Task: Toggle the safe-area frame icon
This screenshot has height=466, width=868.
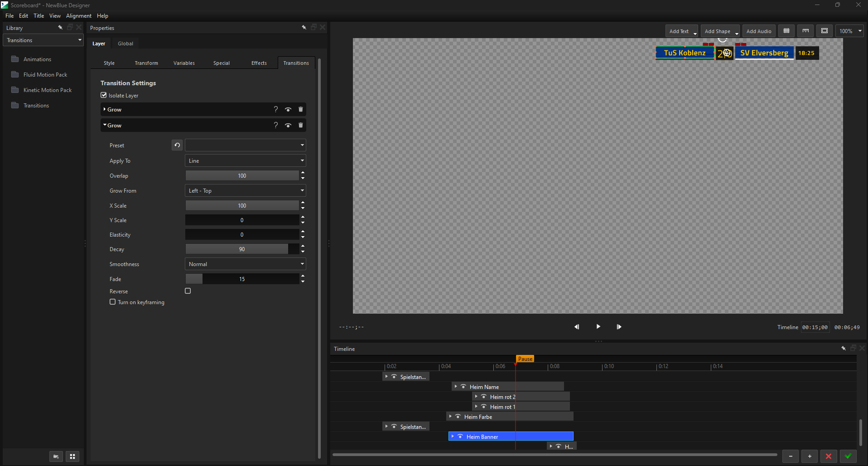Action: pyautogui.click(x=825, y=31)
